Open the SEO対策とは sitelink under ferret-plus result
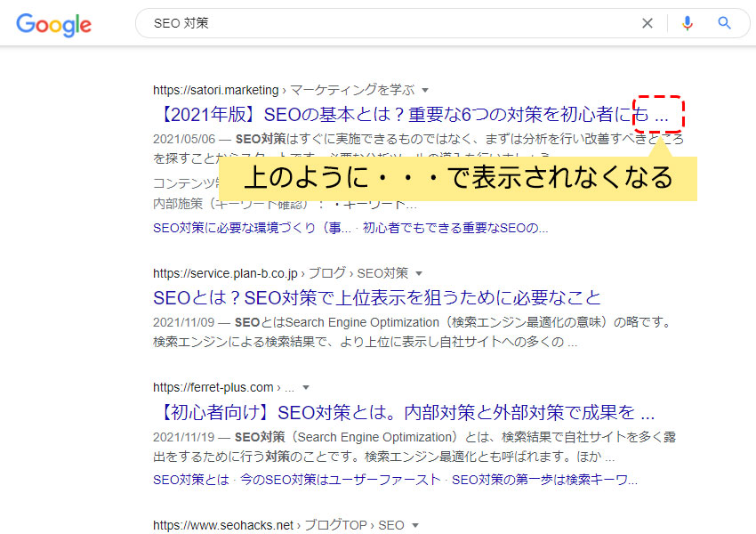This screenshot has height=534, width=756. point(191,480)
